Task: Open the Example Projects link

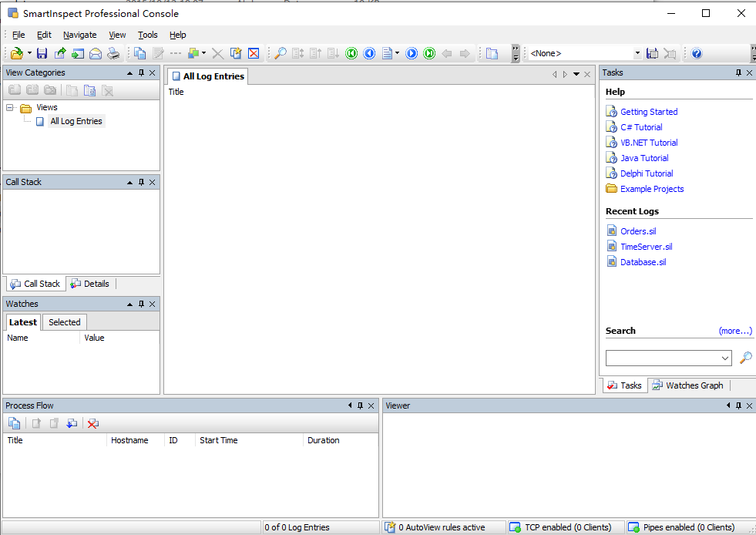Action: click(652, 189)
